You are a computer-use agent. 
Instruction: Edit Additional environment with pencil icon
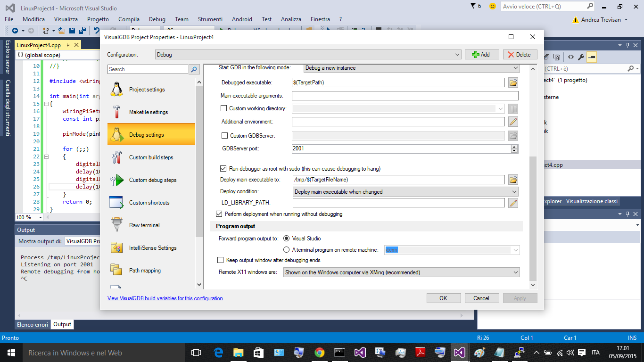513,122
